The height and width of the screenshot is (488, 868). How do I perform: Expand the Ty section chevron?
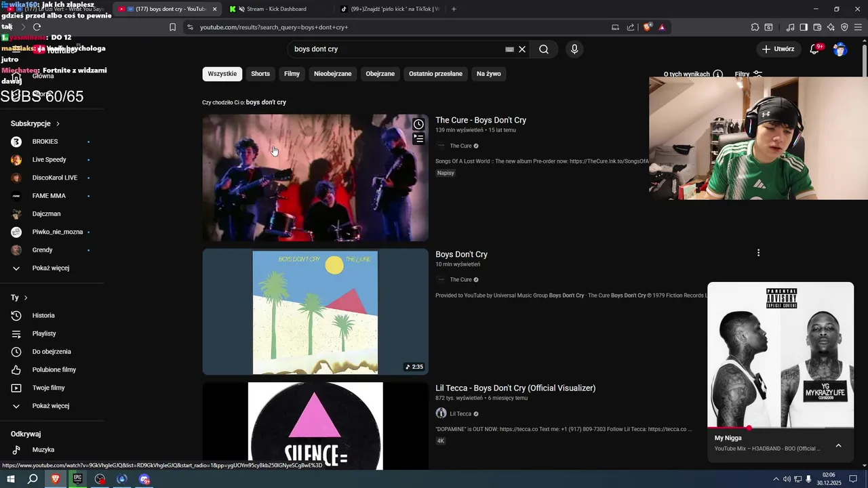pos(26,298)
